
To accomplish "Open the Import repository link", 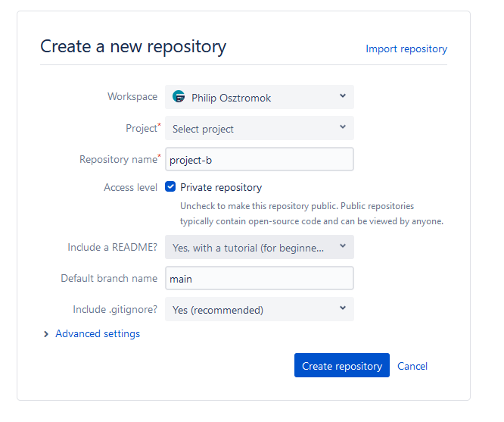I will 406,49.
